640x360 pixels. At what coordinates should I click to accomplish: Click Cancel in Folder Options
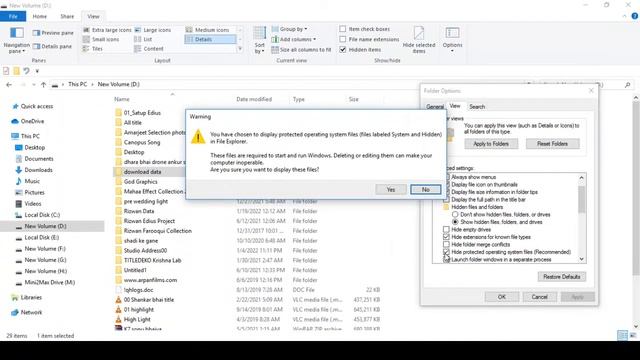[540, 297]
